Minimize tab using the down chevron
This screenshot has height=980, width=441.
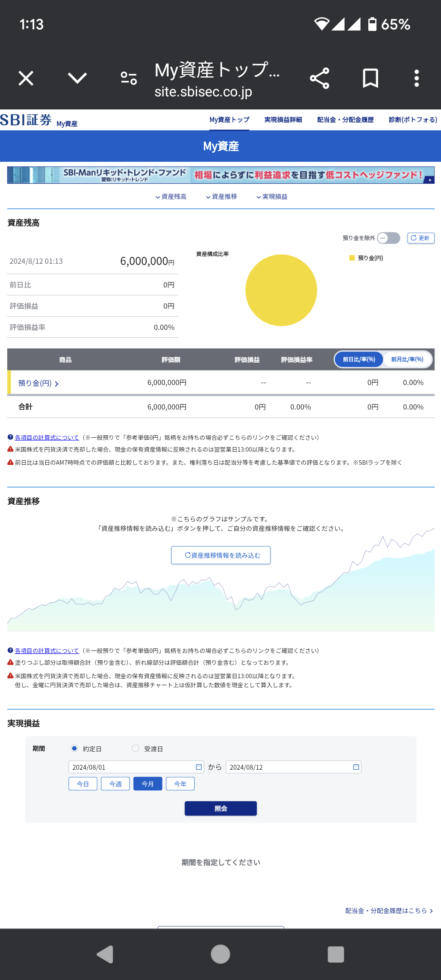[77, 78]
